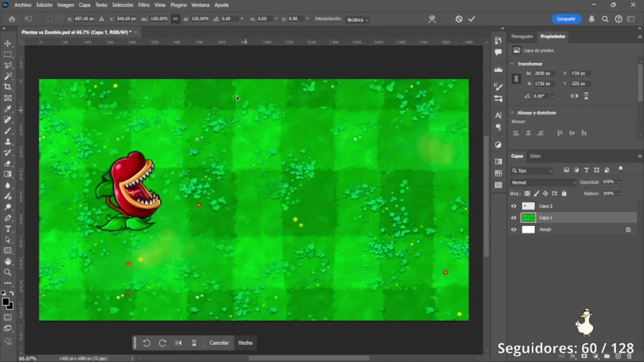Screen dimensions: 644x362
Task: Open the Selección menu
Action: click(x=122, y=5)
